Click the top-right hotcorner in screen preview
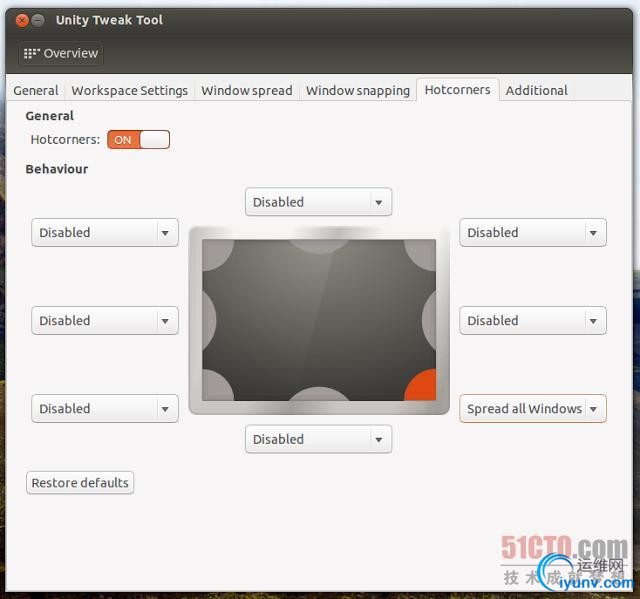Viewport: 640px width, 599px height. (422, 253)
